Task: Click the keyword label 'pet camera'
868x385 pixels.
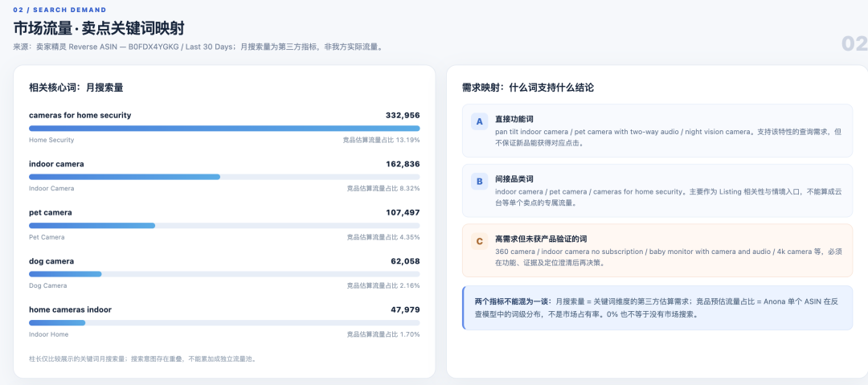Action: click(51, 212)
